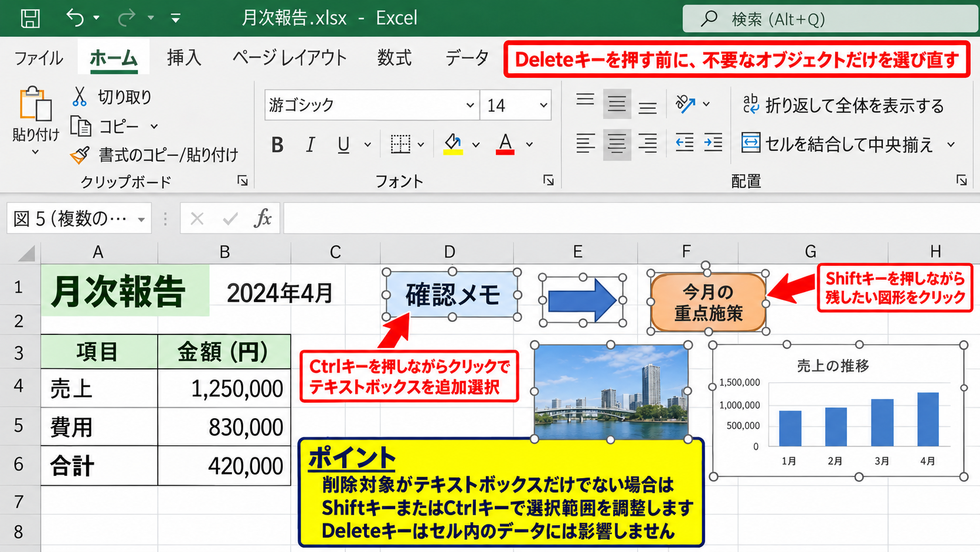
Task: Toggle middle vertical alignment
Action: [x=617, y=104]
